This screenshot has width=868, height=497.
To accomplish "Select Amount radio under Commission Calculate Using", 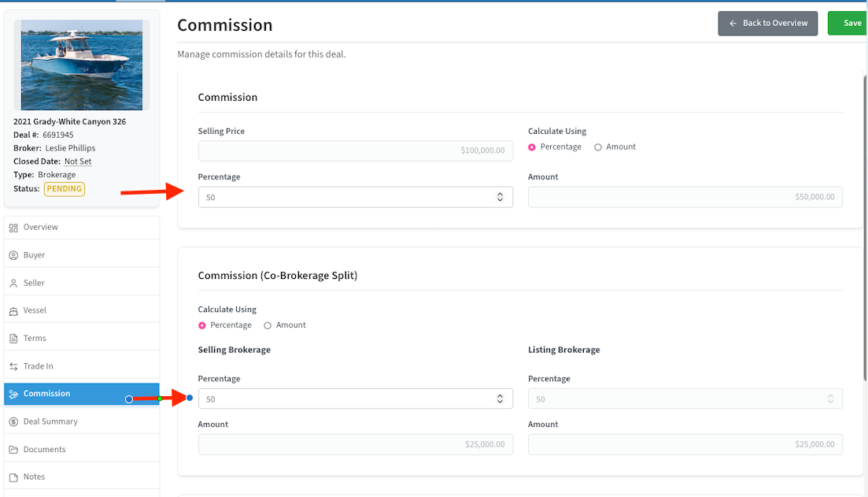I will pos(598,147).
